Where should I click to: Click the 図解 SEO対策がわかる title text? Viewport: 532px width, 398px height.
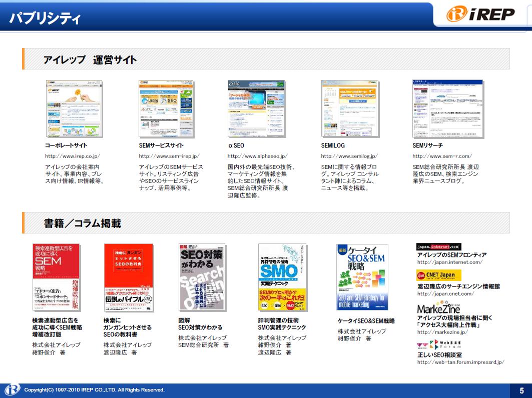tap(200, 324)
